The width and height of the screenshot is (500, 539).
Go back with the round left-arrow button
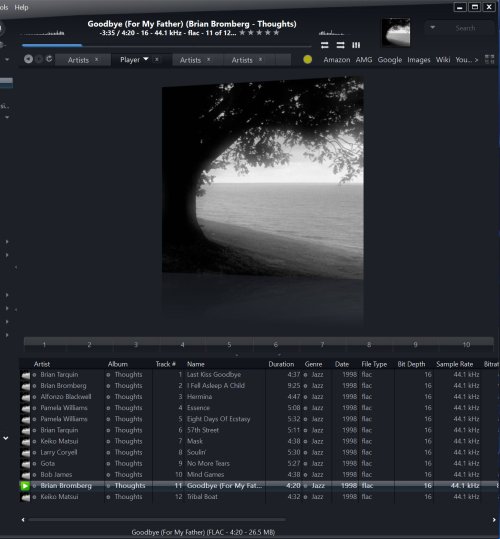click(28, 59)
